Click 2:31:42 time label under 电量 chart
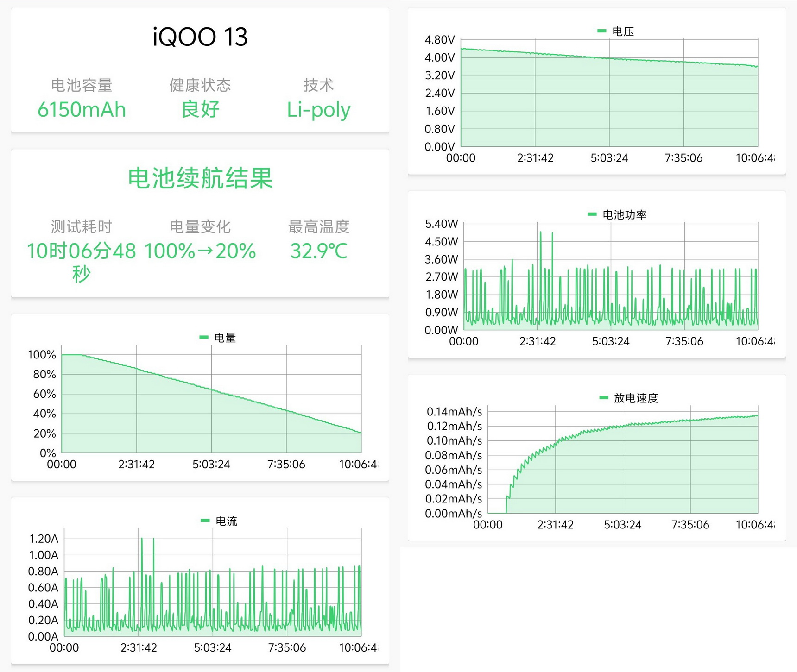 coord(137,464)
